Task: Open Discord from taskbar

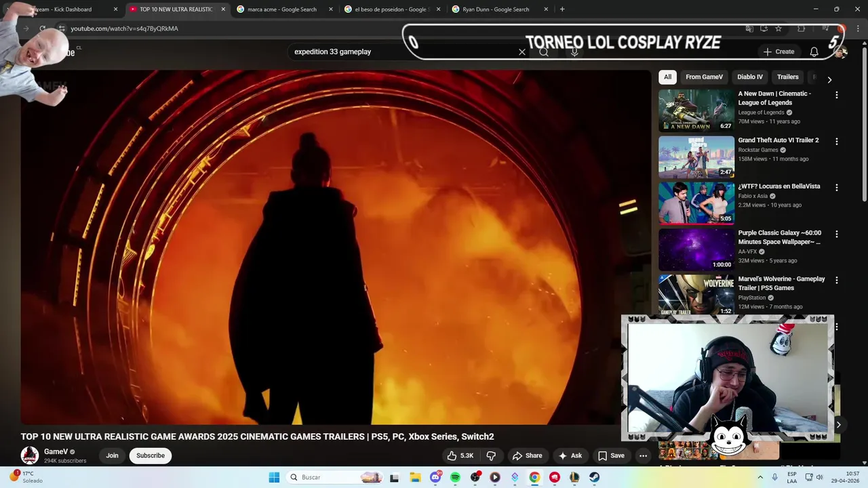Action: click(x=435, y=477)
